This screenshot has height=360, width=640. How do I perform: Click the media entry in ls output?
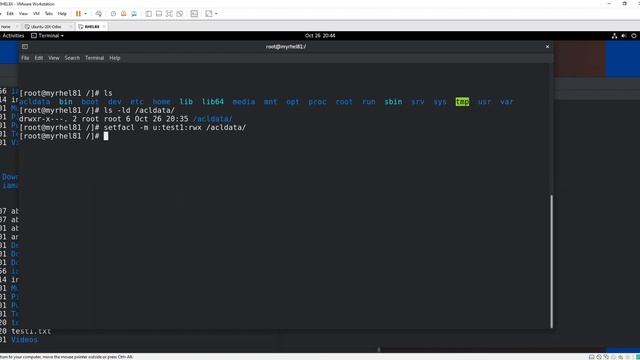pos(244,102)
